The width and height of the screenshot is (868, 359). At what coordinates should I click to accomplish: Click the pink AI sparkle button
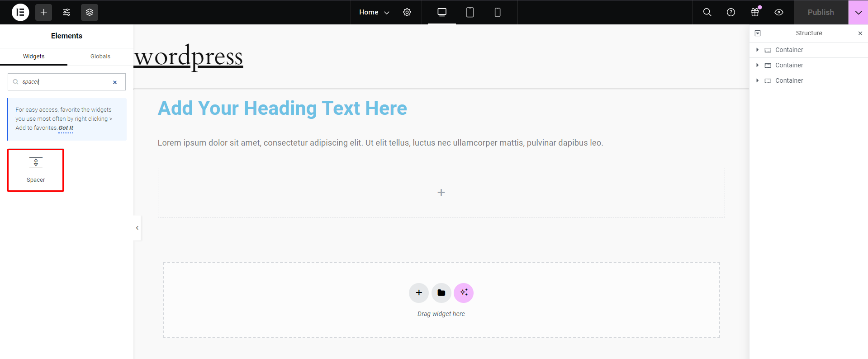[x=464, y=293]
